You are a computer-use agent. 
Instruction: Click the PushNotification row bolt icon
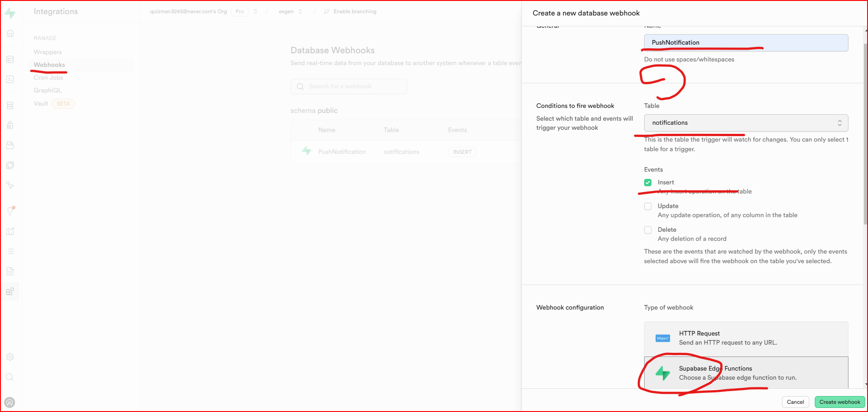[x=307, y=151]
